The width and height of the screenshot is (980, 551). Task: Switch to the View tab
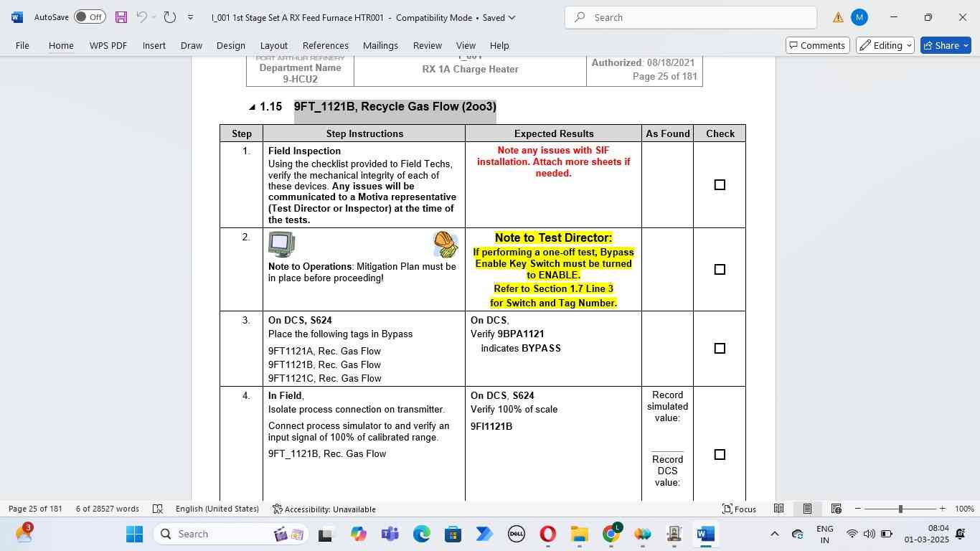[x=466, y=45]
